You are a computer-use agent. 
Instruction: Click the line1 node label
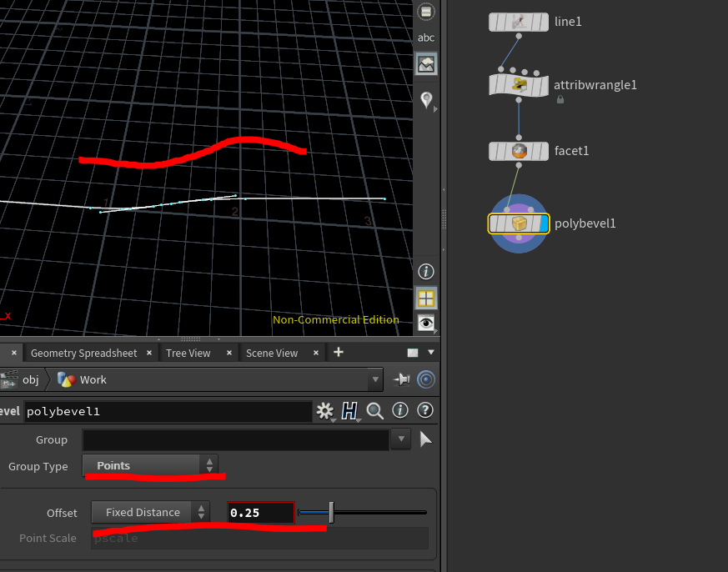[568, 22]
